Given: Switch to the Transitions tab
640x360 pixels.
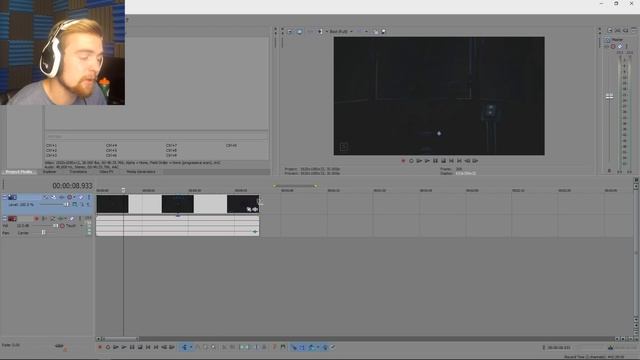Looking at the screenshot, I should (x=78, y=172).
